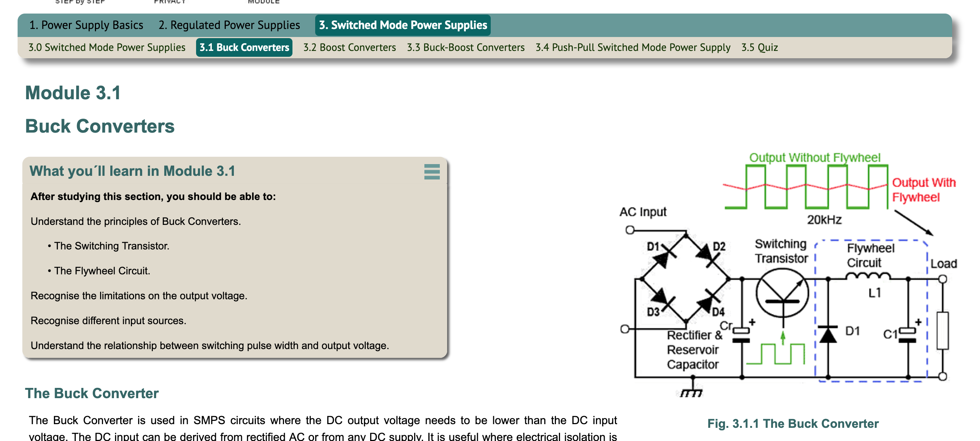Open the Regulated Power Supplies tab
Image resolution: width=980 pixels, height=441 pixels.
click(229, 25)
